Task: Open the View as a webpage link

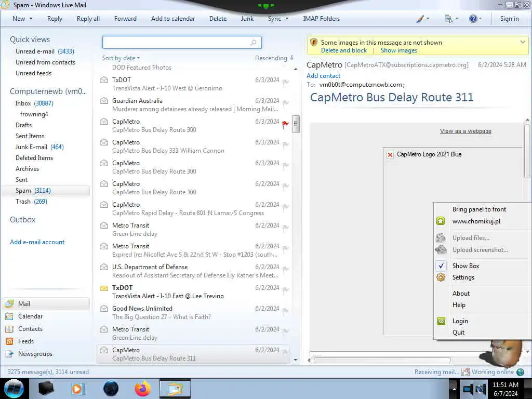Action: click(465, 131)
